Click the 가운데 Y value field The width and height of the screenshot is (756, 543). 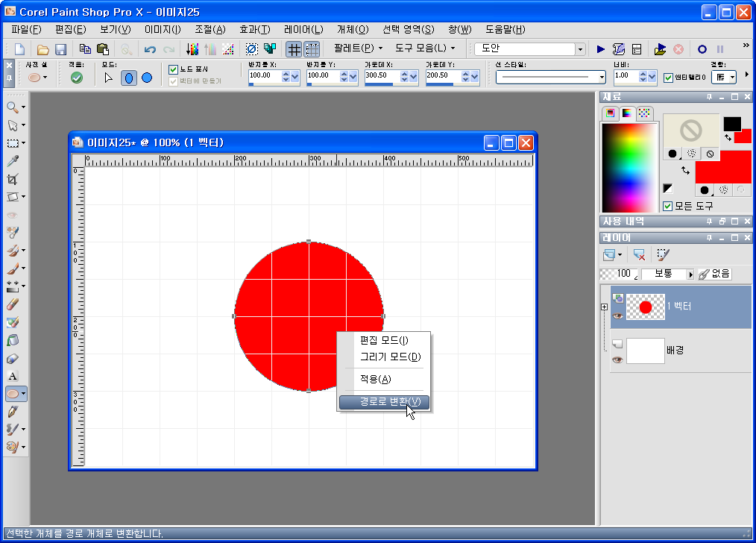(443, 76)
